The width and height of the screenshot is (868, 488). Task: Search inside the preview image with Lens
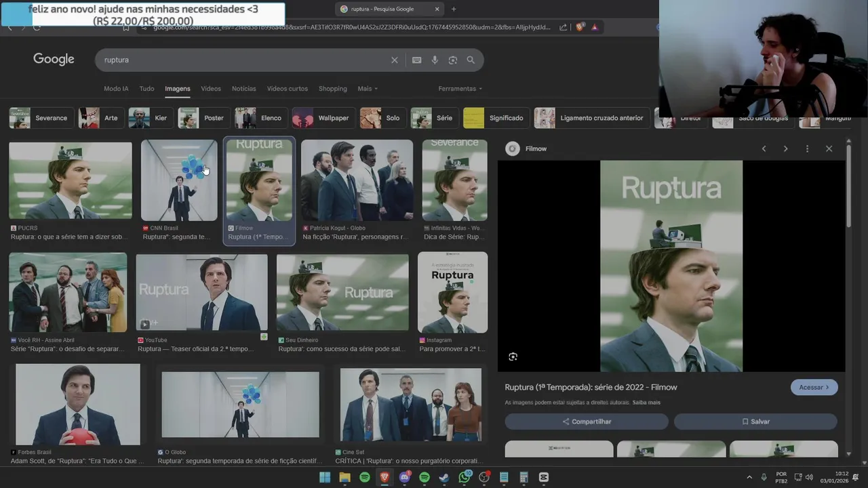point(513,357)
